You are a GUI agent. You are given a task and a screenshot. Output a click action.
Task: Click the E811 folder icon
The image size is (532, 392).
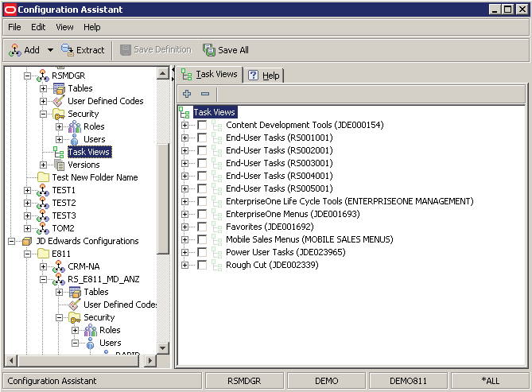(43, 254)
